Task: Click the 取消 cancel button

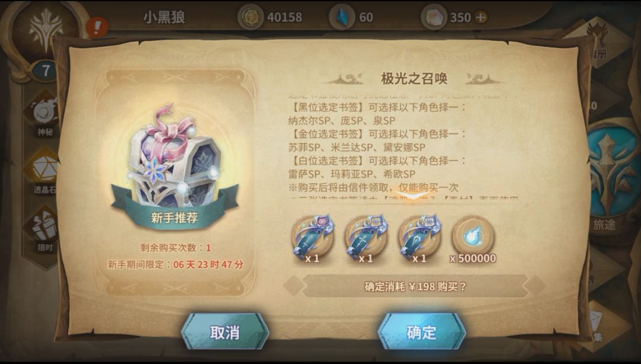Action: click(225, 333)
